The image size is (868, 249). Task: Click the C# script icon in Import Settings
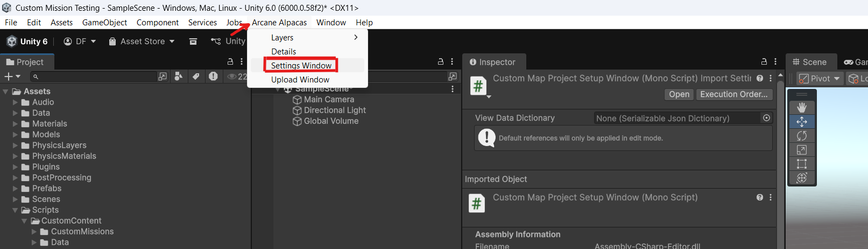click(x=478, y=86)
